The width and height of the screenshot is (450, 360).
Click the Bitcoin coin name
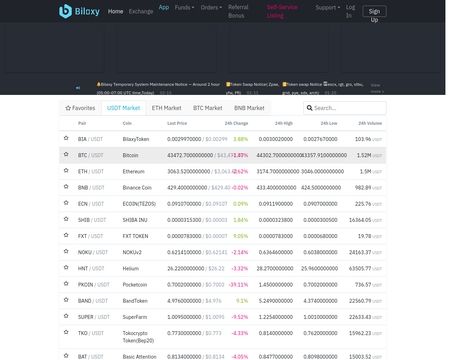pos(130,155)
